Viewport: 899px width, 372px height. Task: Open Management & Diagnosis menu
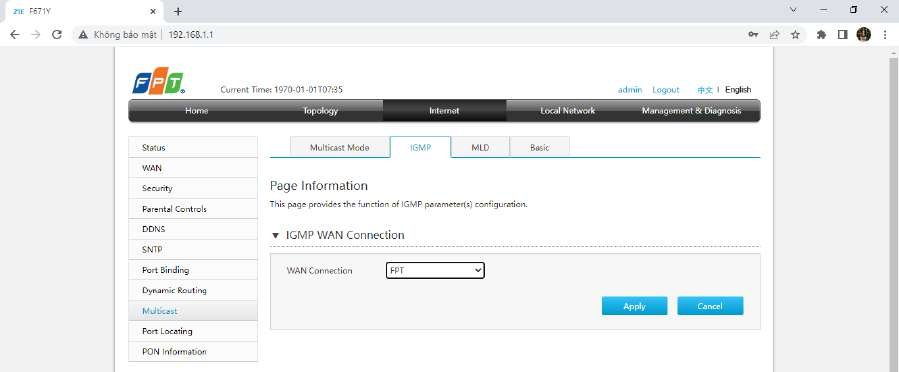click(691, 111)
